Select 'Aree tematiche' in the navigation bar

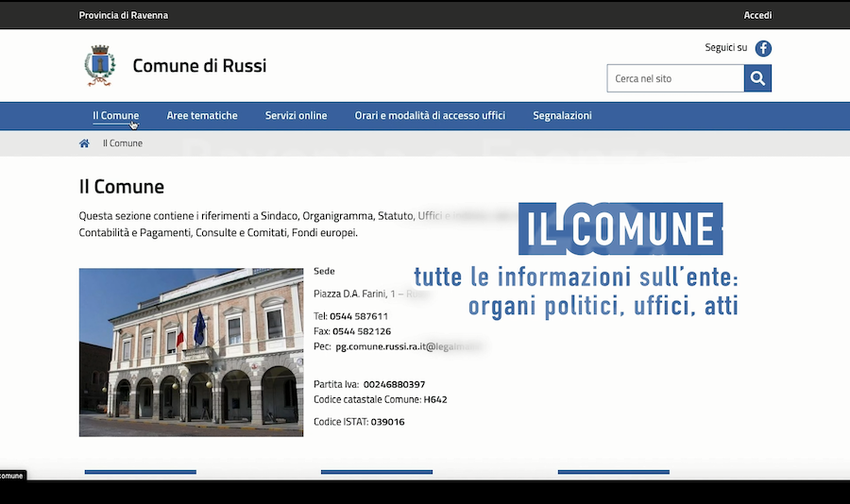tap(202, 116)
